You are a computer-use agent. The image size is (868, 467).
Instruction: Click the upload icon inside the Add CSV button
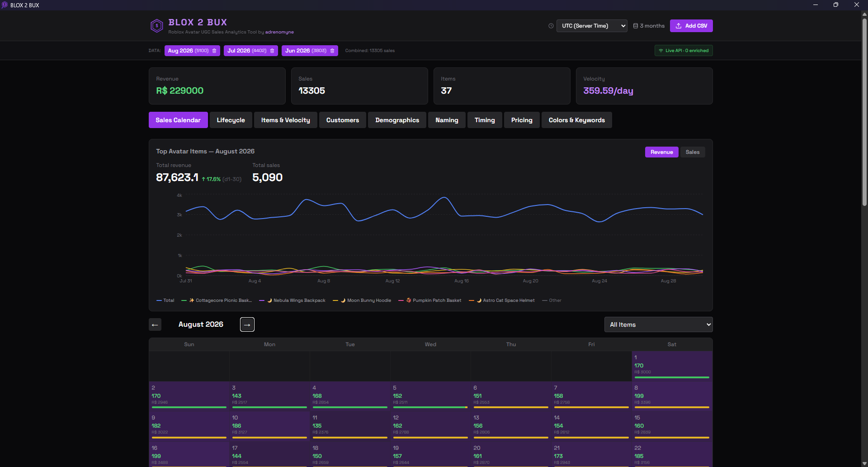(x=678, y=26)
